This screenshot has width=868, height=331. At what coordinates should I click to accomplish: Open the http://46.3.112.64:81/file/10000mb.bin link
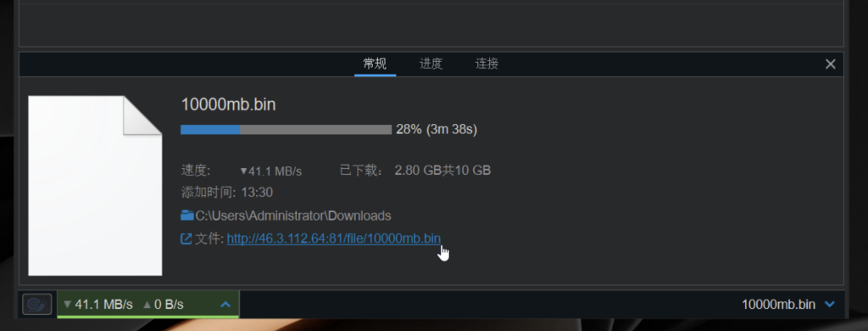(x=334, y=238)
